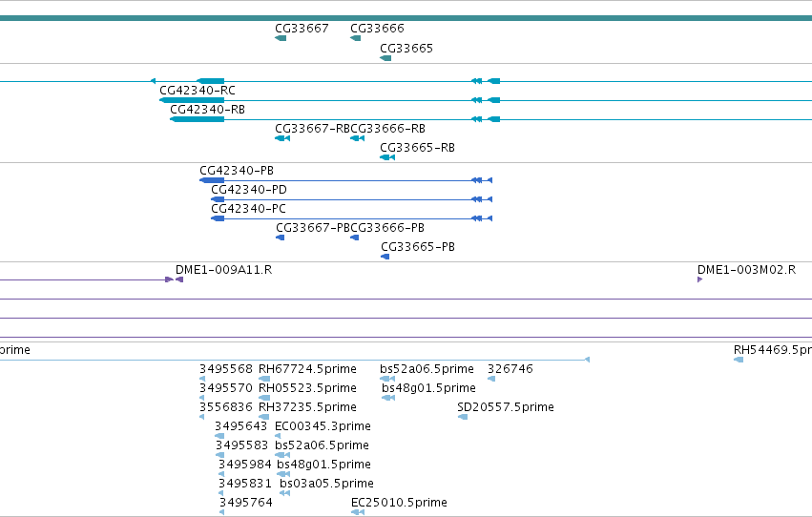Open EST EC25010.5prime
The width and height of the screenshot is (812, 517).
click(x=399, y=504)
